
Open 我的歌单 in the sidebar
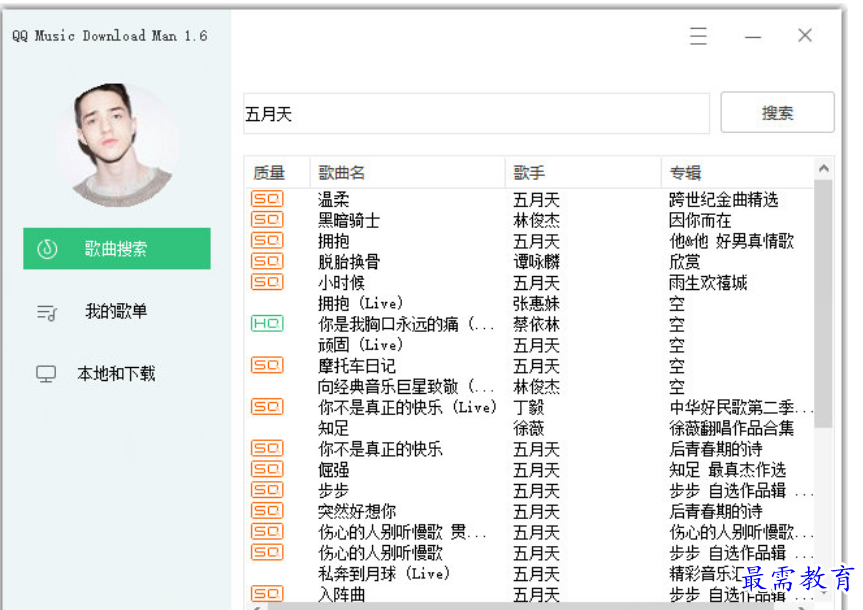pos(116,312)
